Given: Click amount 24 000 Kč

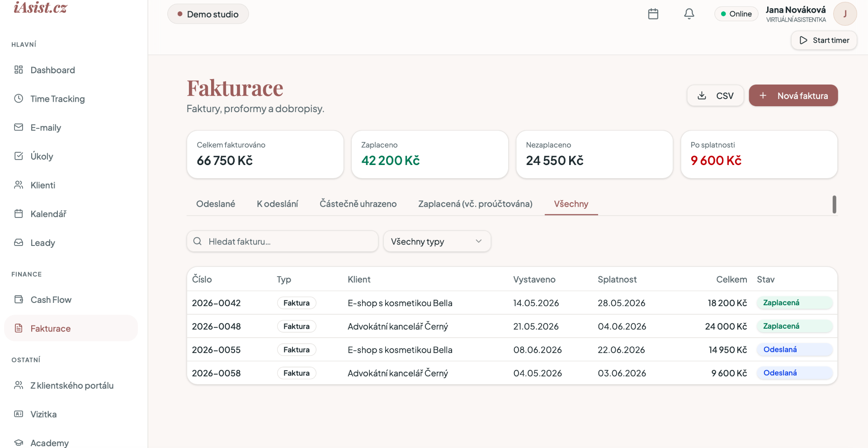Looking at the screenshot, I should click(726, 326).
